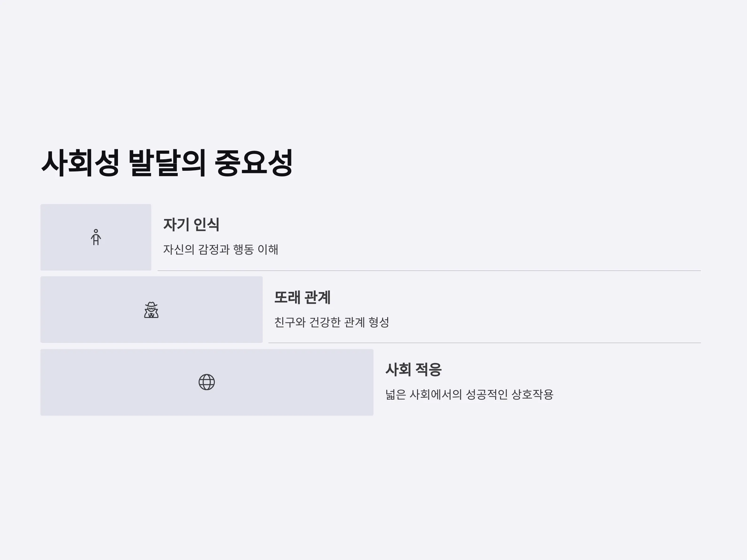Click the spy figure with hat icon
Screen dimensions: 747x560
[151, 310]
